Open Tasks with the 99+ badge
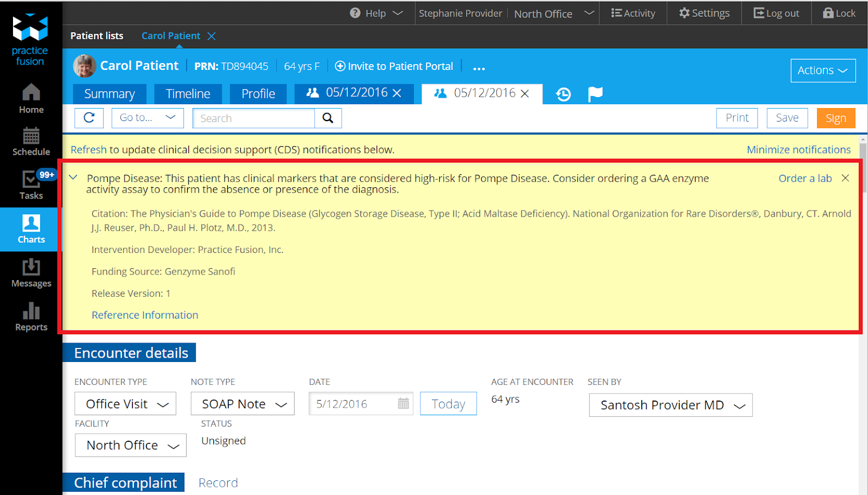The image size is (868, 495). click(x=31, y=185)
